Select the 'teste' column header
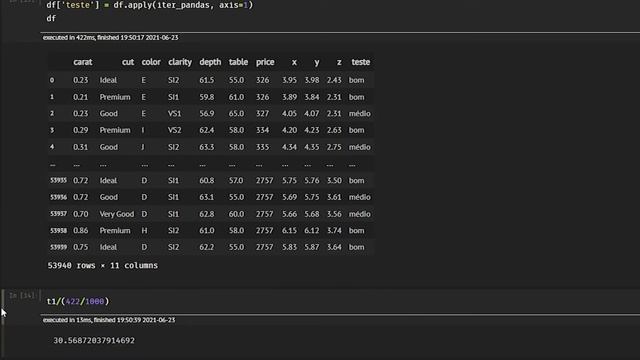This screenshot has height=360, width=640. pos(360,62)
